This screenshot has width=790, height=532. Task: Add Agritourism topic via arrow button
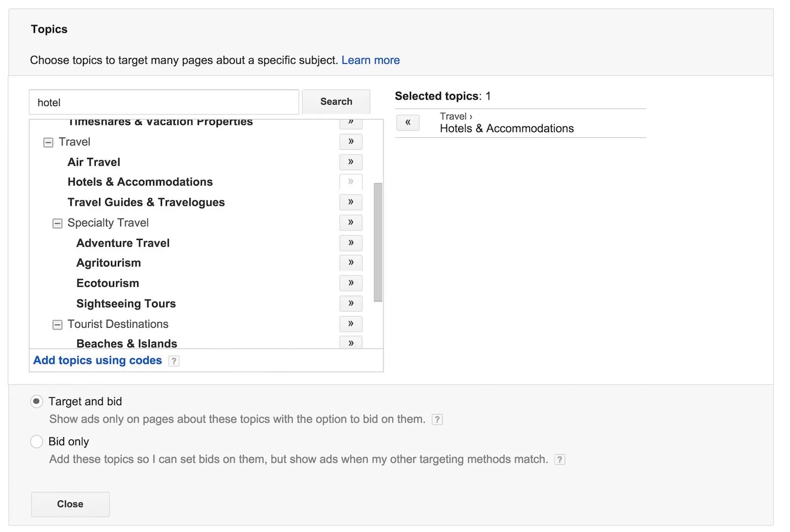[x=351, y=263]
